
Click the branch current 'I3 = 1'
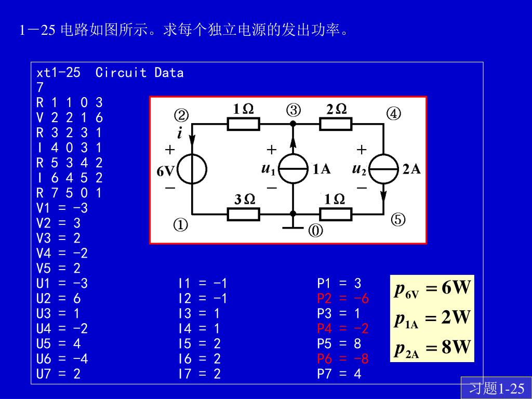click(x=199, y=313)
